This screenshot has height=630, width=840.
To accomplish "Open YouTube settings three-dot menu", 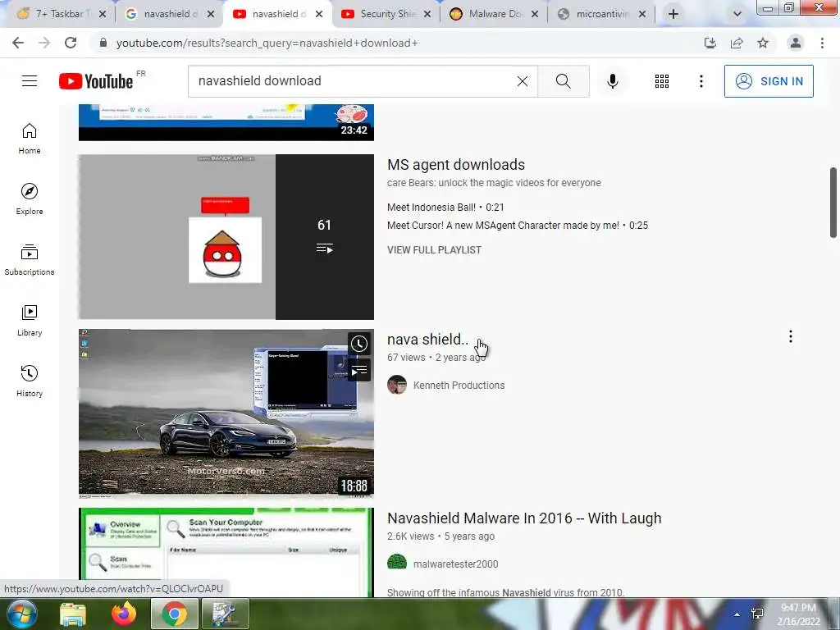I will click(701, 81).
